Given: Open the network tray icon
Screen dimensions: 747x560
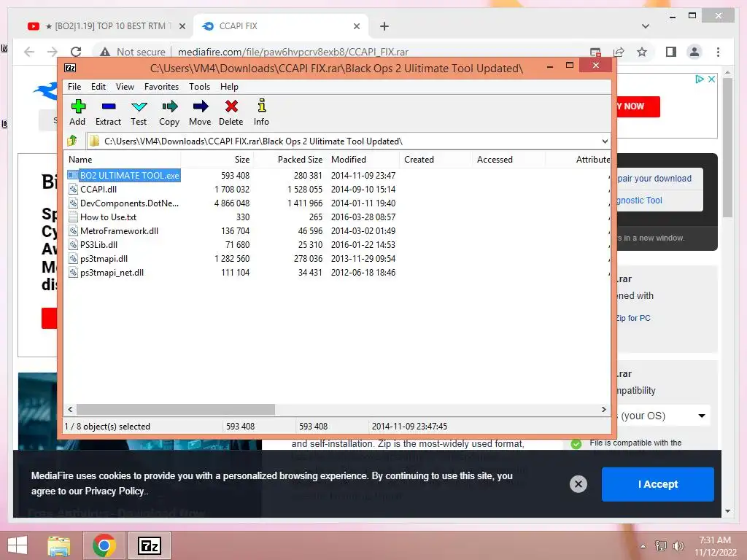Looking at the screenshot, I should [661, 545].
